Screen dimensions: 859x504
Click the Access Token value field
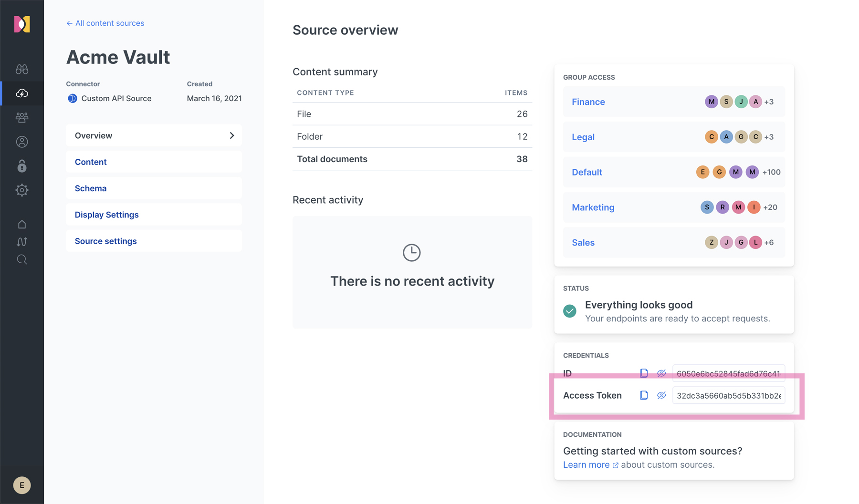pos(728,395)
